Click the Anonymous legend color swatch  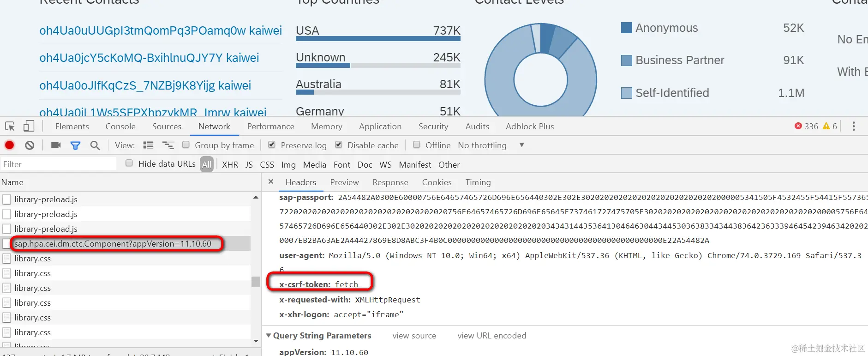pyautogui.click(x=627, y=28)
